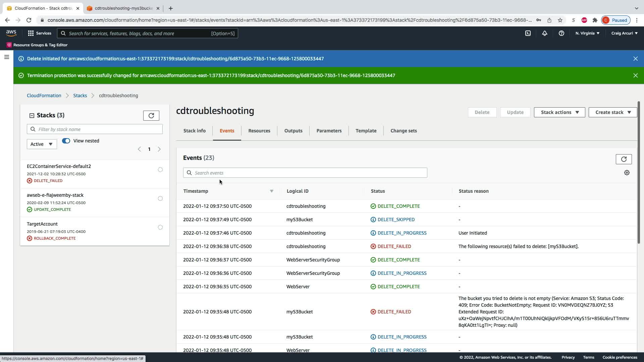
Task: Click the Search events input field
Action: 305,173
